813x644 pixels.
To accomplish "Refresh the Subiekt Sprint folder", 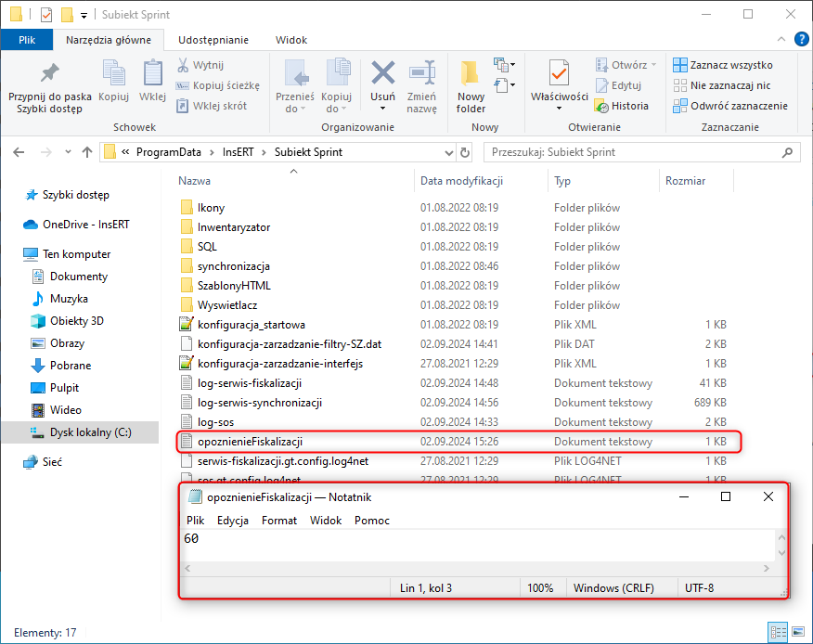I will 465,153.
